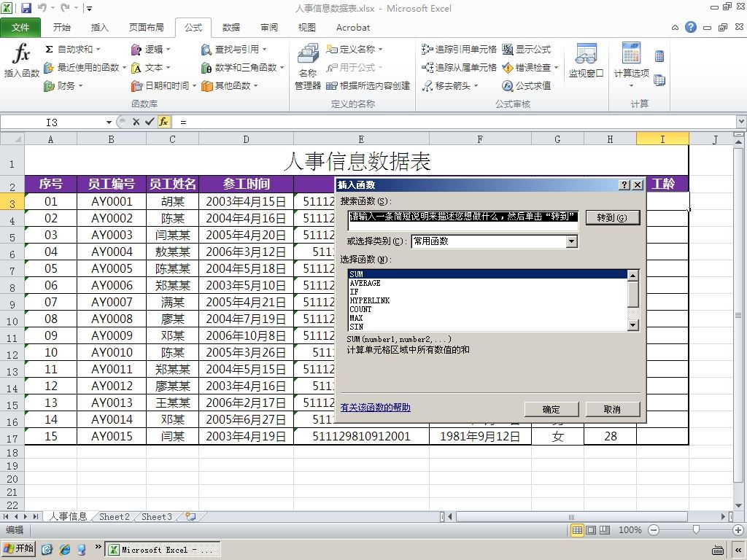Screen dimensions: 747x560
Task: Click Evaluate Formula (公式求值)
Action: pyautogui.click(x=527, y=86)
